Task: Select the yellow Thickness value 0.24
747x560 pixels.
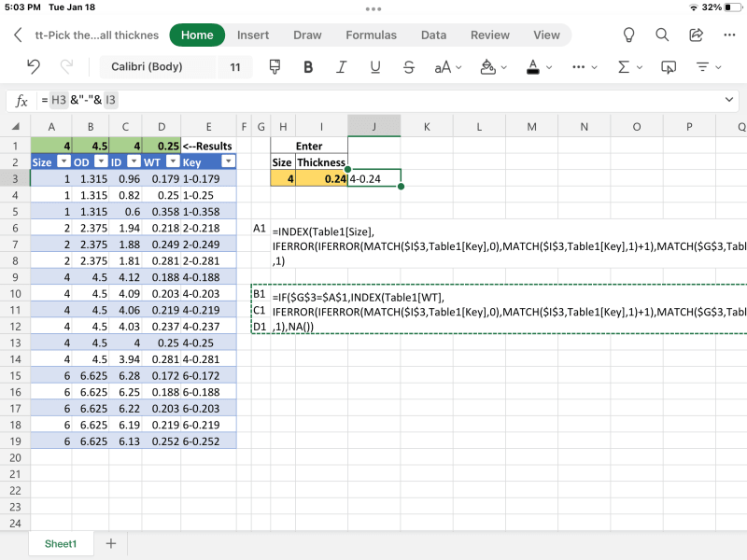Action: pos(321,178)
